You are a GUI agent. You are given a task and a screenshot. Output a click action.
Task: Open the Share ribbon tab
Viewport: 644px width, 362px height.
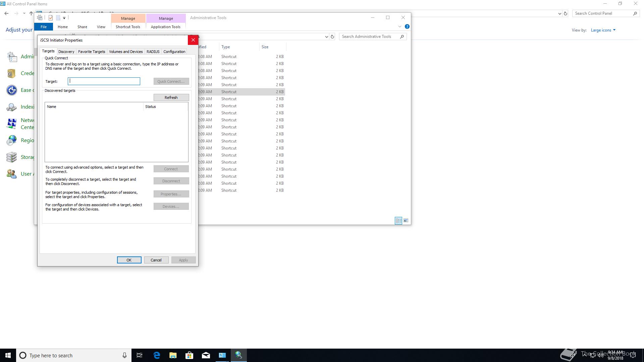click(82, 27)
